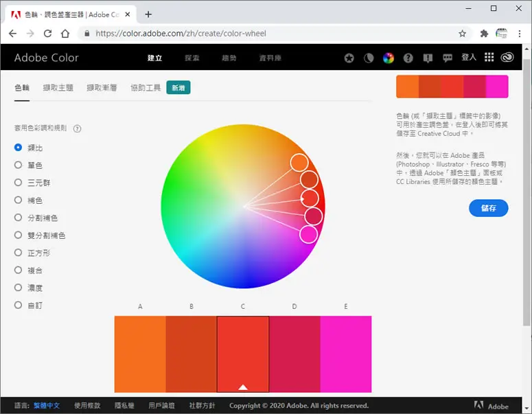Select the 自訂 radio button
The height and width of the screenshot is (414, 532).
point(18,305)
